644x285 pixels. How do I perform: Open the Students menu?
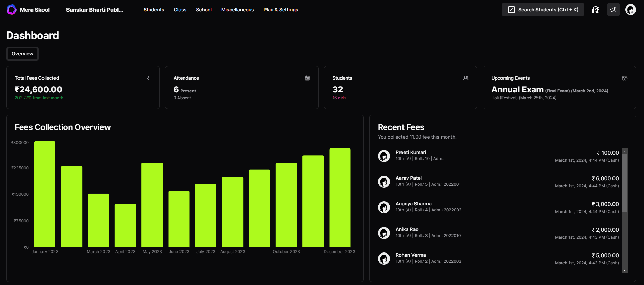[x=154, y=10]
